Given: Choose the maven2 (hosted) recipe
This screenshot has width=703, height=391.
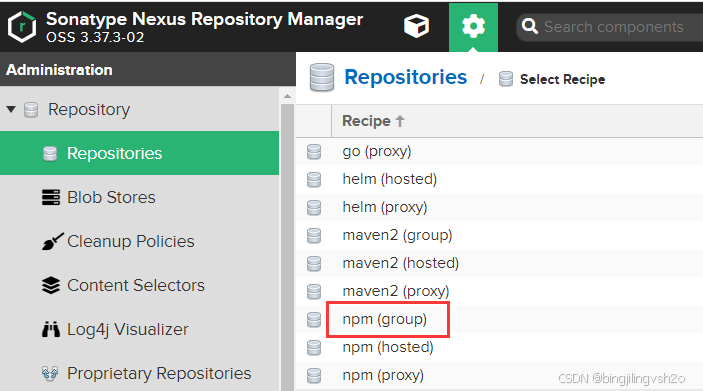Looking at the screenshot, I should [401, 263].
